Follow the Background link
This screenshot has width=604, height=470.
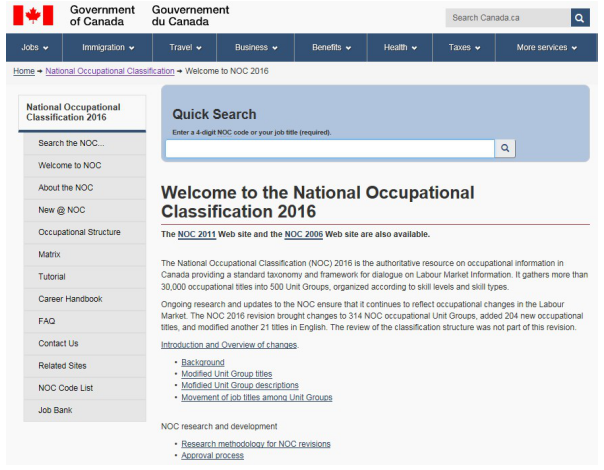point(203,363)
